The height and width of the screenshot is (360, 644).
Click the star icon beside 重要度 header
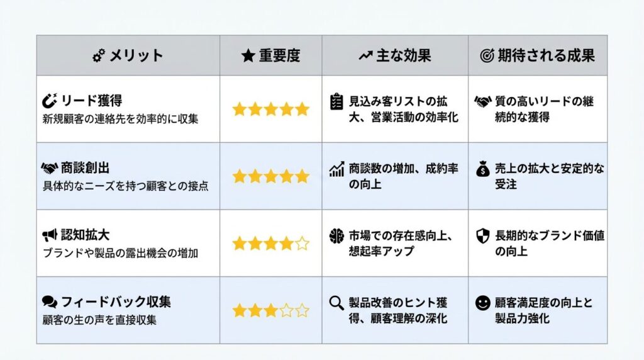tap(248, 56)
